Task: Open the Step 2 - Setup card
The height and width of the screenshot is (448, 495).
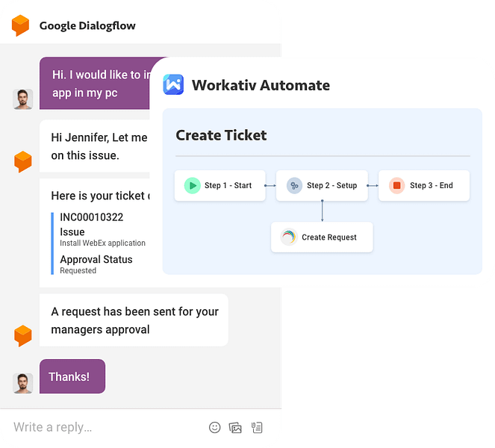Action: click(x=322, y=186)
